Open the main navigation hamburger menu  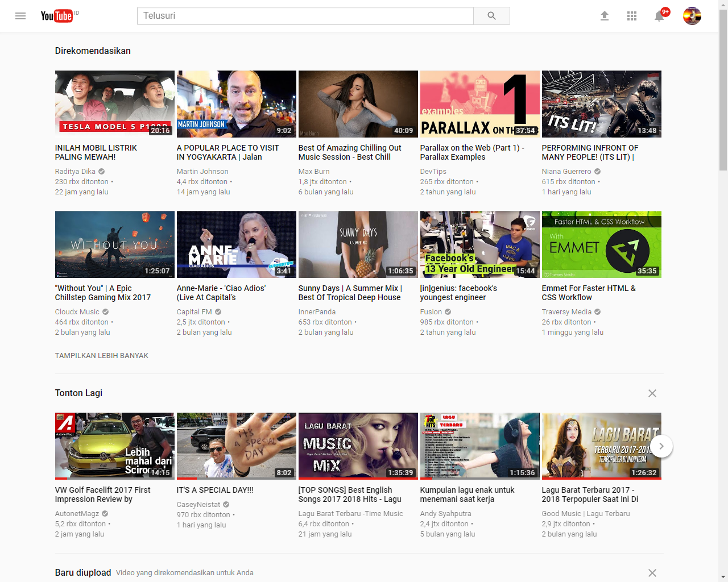point(20,16)
